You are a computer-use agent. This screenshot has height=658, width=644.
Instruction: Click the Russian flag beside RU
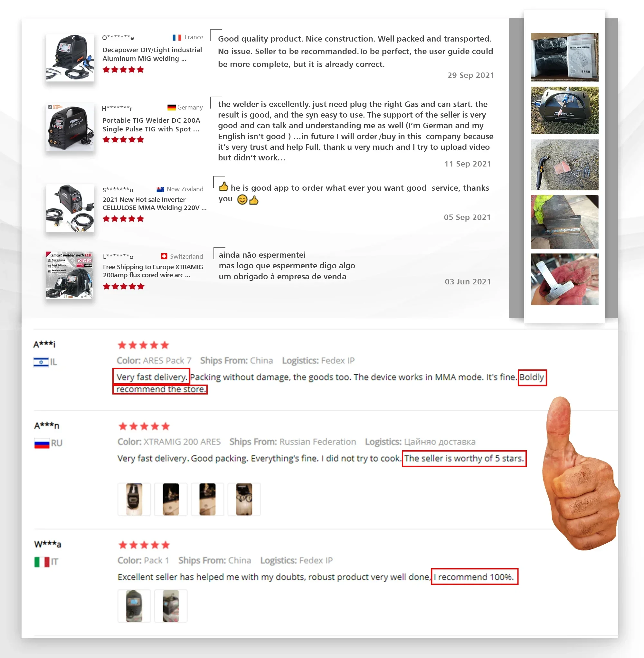[42, 443]
